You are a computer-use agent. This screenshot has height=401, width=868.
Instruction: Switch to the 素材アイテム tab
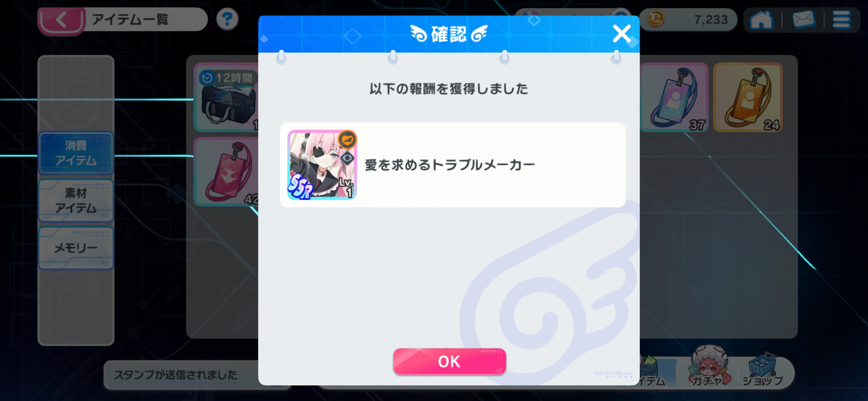tap(76, 200)
